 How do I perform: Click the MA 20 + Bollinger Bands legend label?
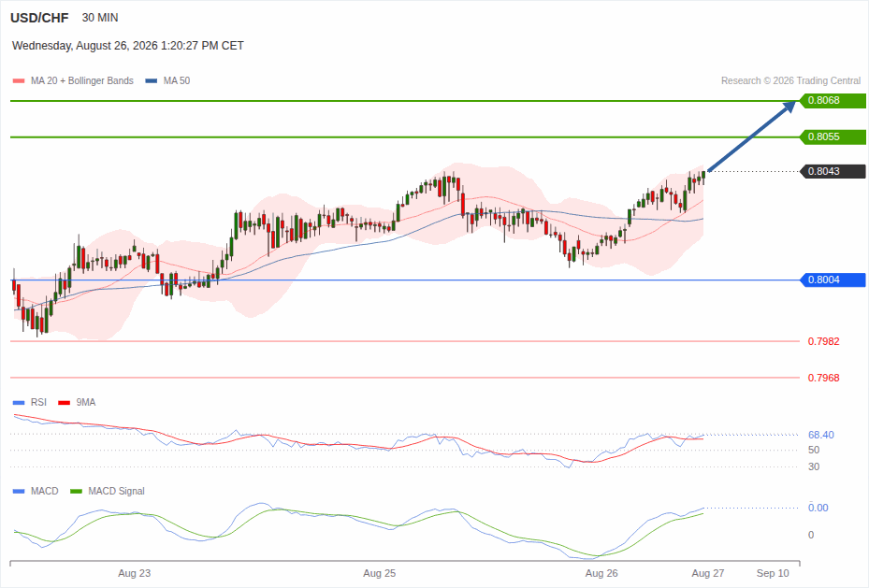tap(82, 80)
